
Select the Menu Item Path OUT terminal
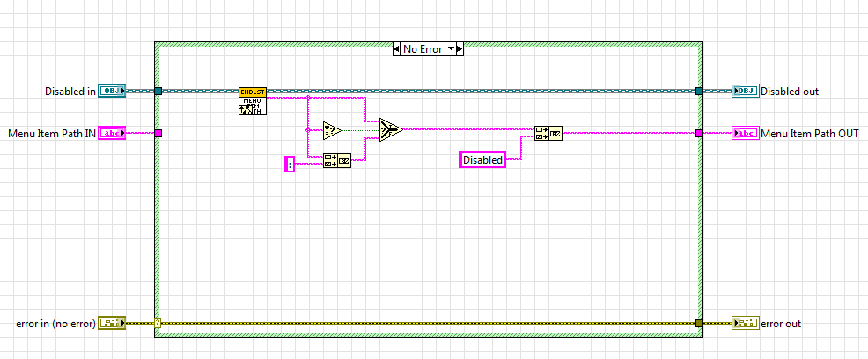tap(745, 134)
